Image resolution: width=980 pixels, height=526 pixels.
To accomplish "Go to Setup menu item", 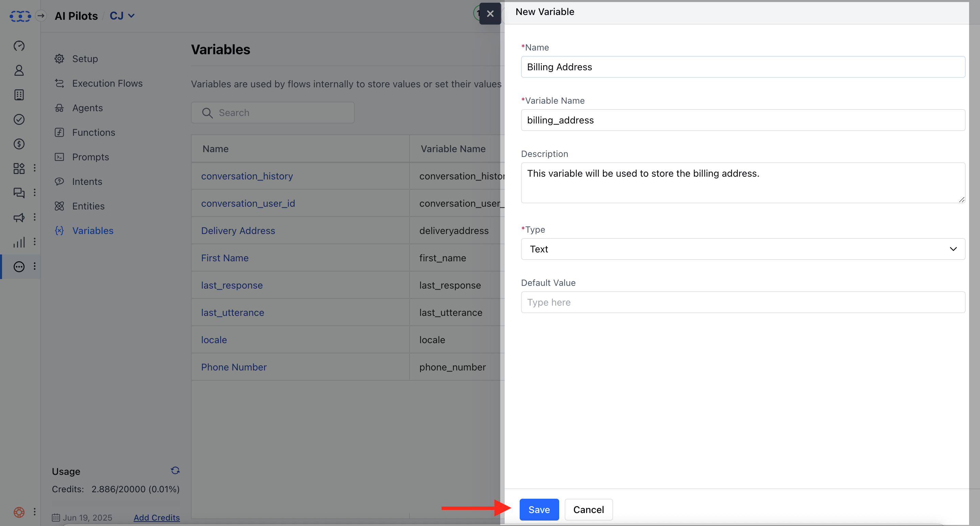I will (x=85, y=59).
